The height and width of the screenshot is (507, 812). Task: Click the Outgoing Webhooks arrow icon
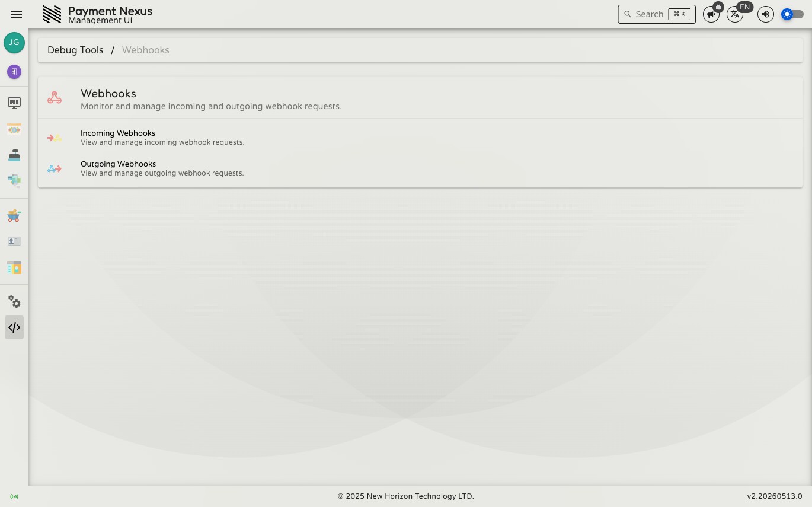pos(55,168)
